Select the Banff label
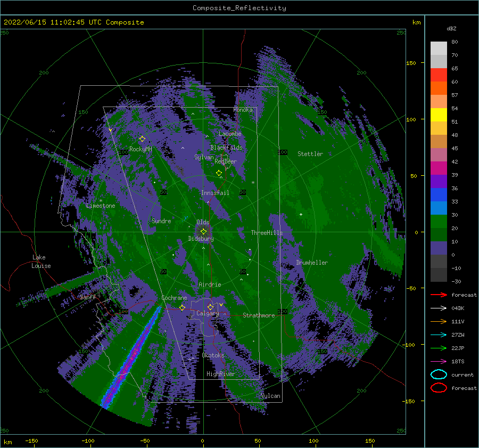479x448 pixels. [88, 297]
